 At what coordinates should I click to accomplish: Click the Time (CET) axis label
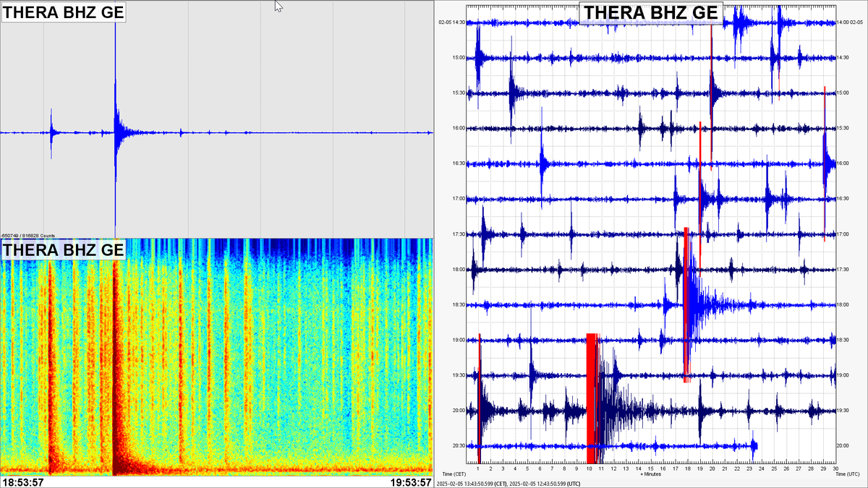(x=453, y=474)
